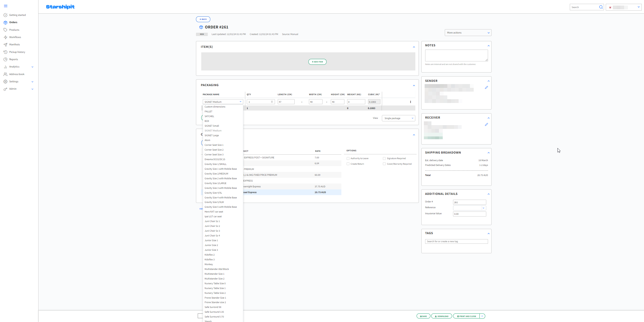Open Orders in the sidebar

click(13, 22)
